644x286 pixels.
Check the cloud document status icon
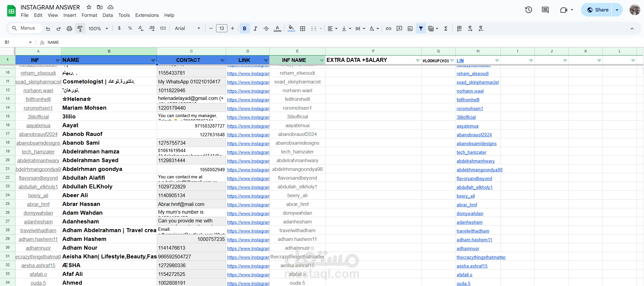point(111,7)
